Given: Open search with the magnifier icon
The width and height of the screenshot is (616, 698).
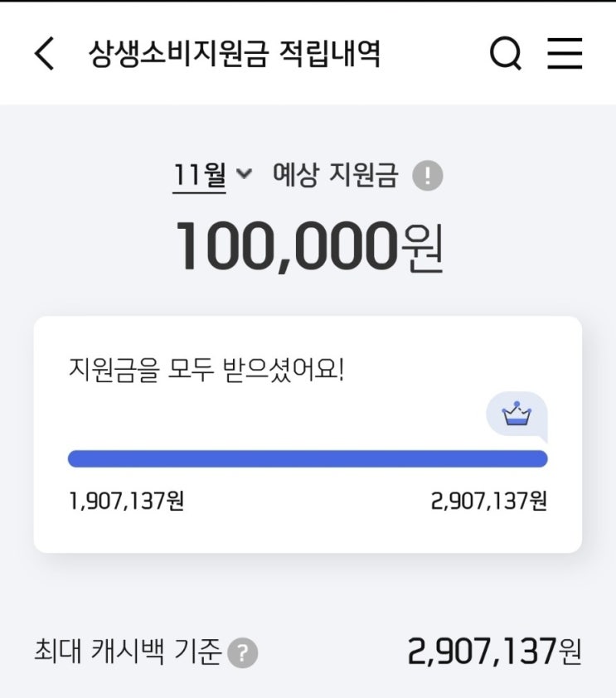Looking at the screenshot, I should (505, 55).
